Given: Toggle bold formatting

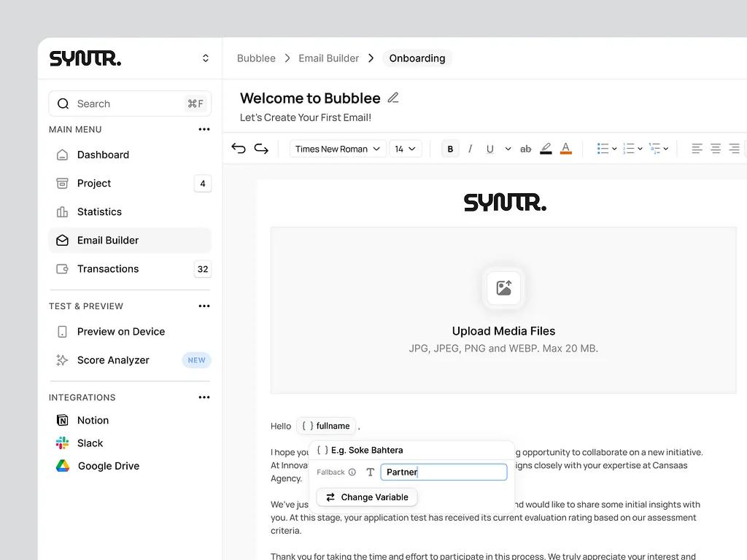Looking at the screenshot, I should click(x=450, y=148).
